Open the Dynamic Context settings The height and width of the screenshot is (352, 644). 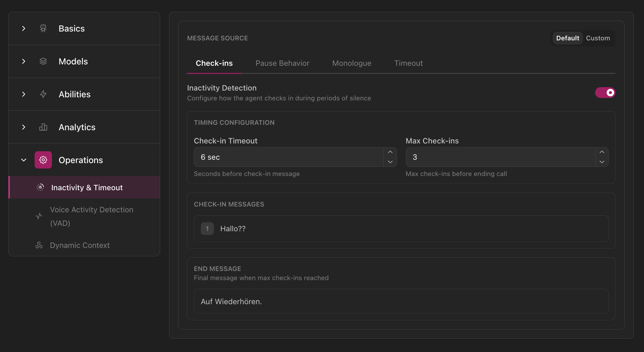click(x=80, y=245)
